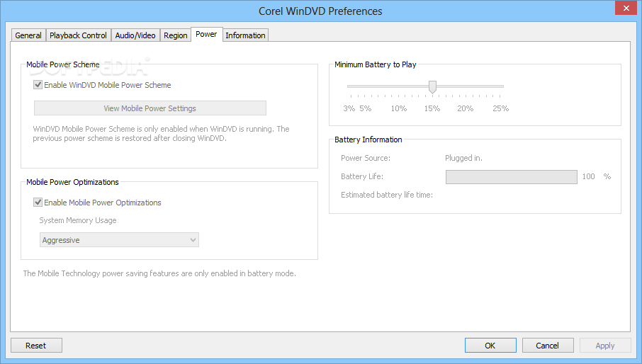Click the 15% slider label

click(432, 108)
